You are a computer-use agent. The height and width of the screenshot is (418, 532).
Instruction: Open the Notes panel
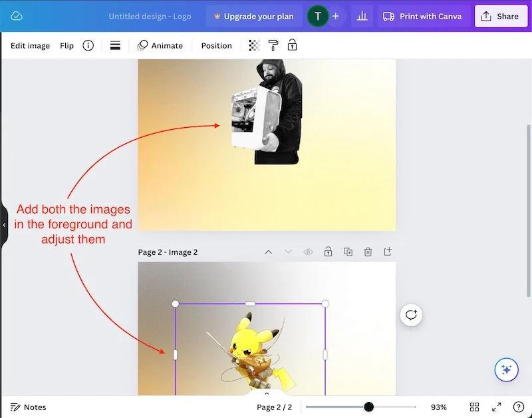[28, 407]
